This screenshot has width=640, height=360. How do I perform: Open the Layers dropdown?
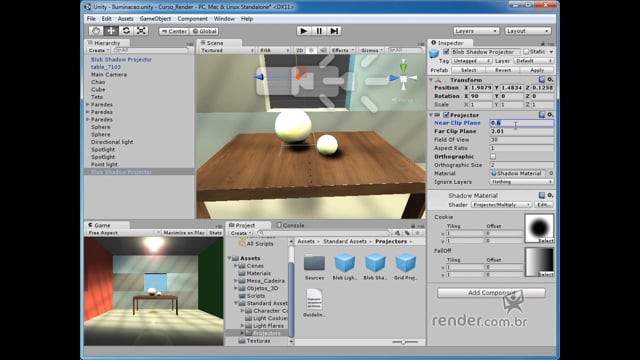tap(476, 31)
